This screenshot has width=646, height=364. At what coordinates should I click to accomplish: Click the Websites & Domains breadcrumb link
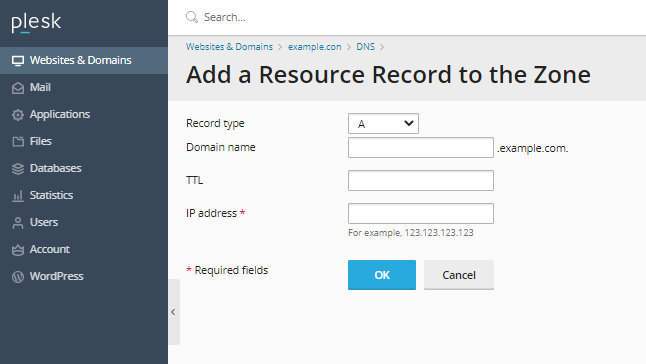[229, 47]
